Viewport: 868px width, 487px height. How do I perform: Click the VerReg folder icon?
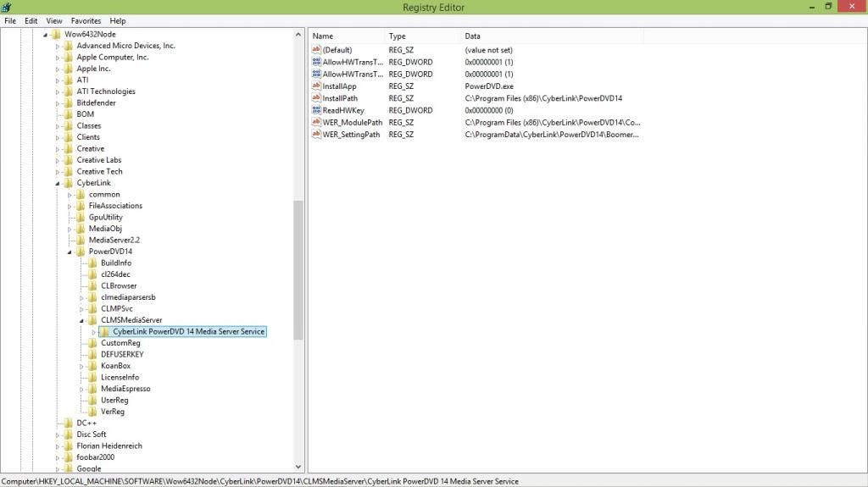point(92,411)
